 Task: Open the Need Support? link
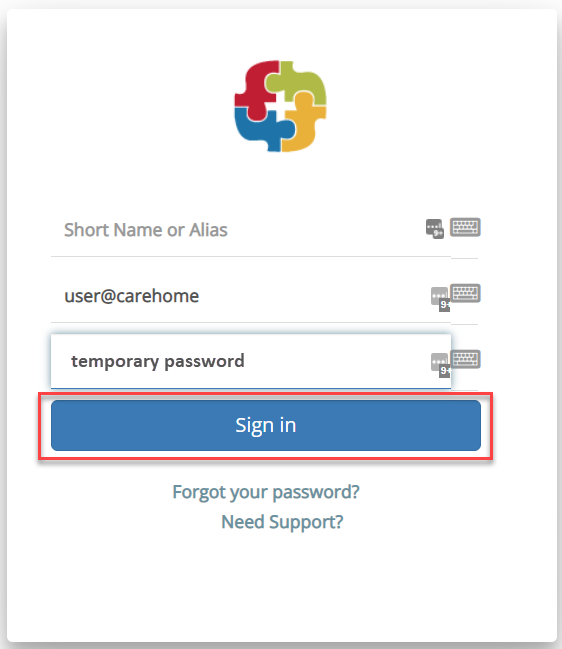282,522
